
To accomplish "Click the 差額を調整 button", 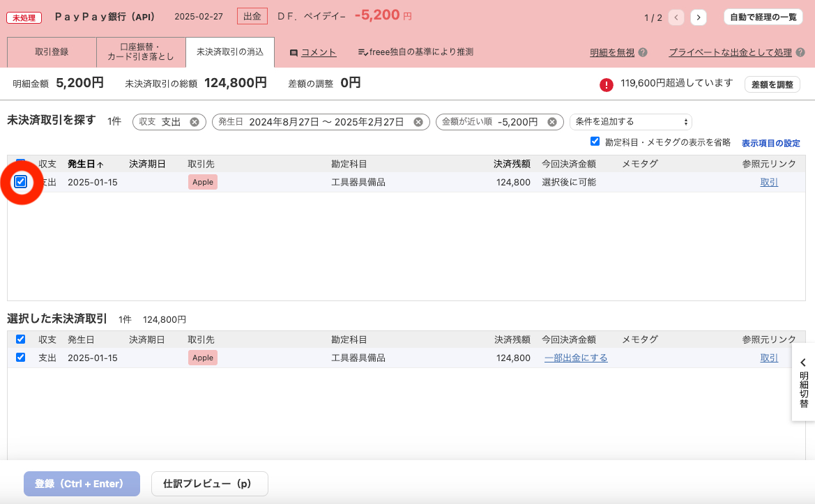I will (772, 84).
